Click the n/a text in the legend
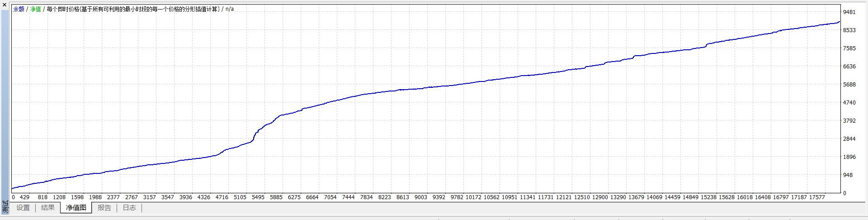The width and height of the screenshot is (868, 220). tap(230, 9)
